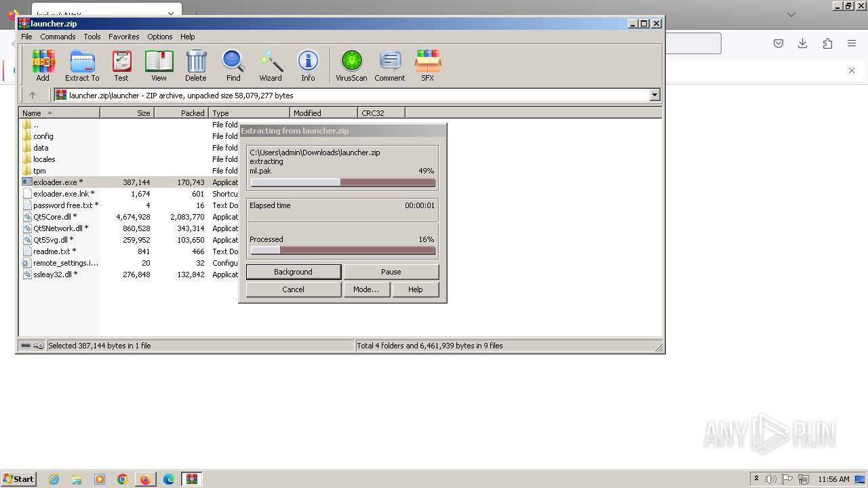Sort by CRC32 column header
868x488 pixels.
pyautogui.click(x=382, y=113)
